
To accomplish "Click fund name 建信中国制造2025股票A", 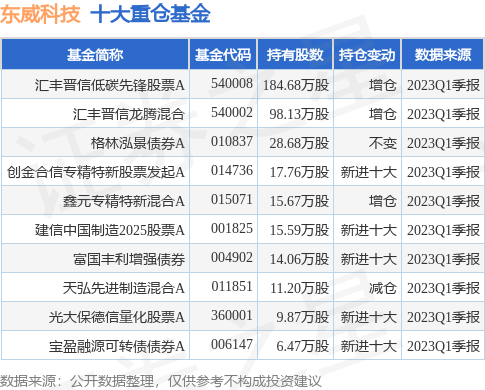I will coord(110,230).
